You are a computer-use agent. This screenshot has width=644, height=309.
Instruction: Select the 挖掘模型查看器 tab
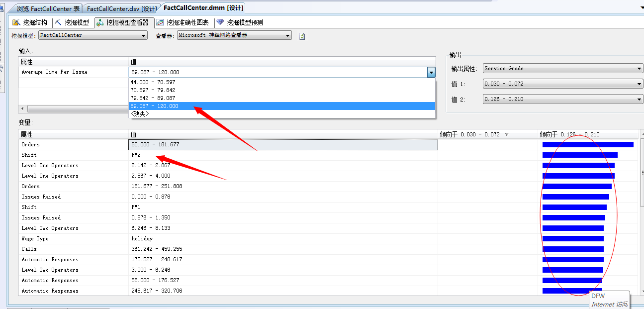coord(123,22)
